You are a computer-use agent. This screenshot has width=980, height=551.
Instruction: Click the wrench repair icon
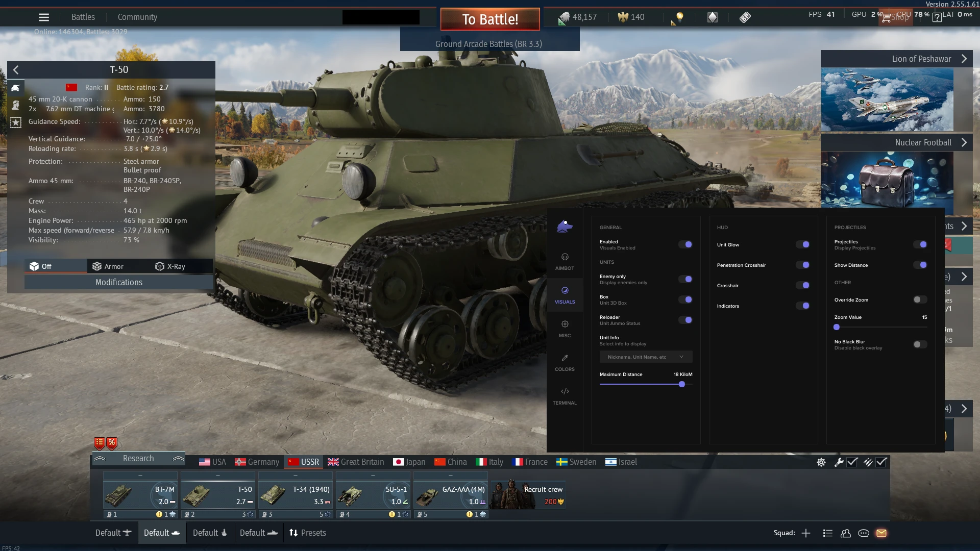tap(838, 462)
